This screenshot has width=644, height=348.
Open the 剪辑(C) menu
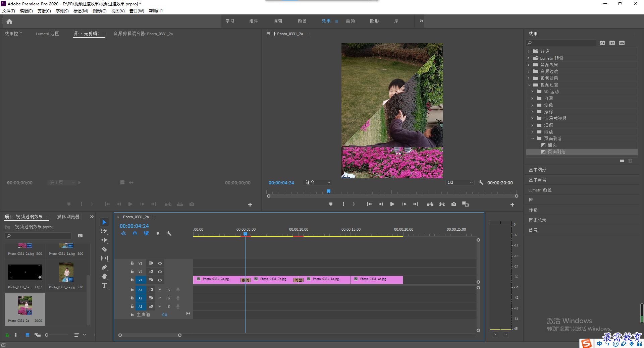[x=44, y=11]
